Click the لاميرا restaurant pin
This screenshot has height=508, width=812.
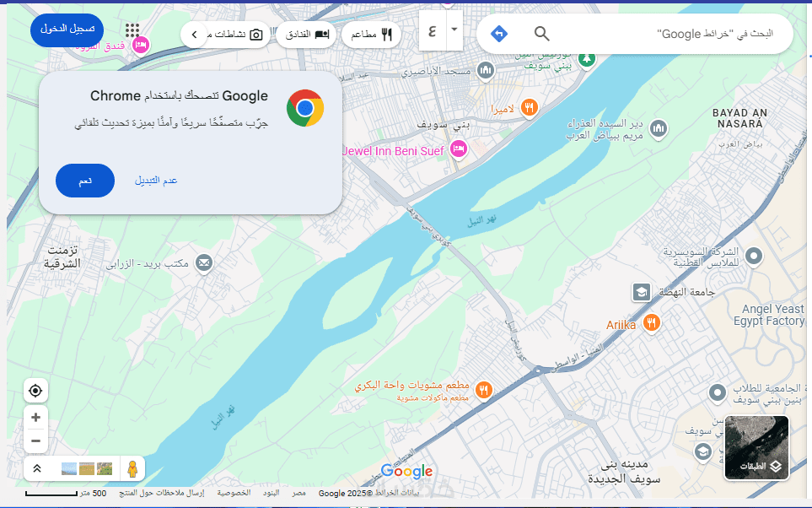click(529, 108)
